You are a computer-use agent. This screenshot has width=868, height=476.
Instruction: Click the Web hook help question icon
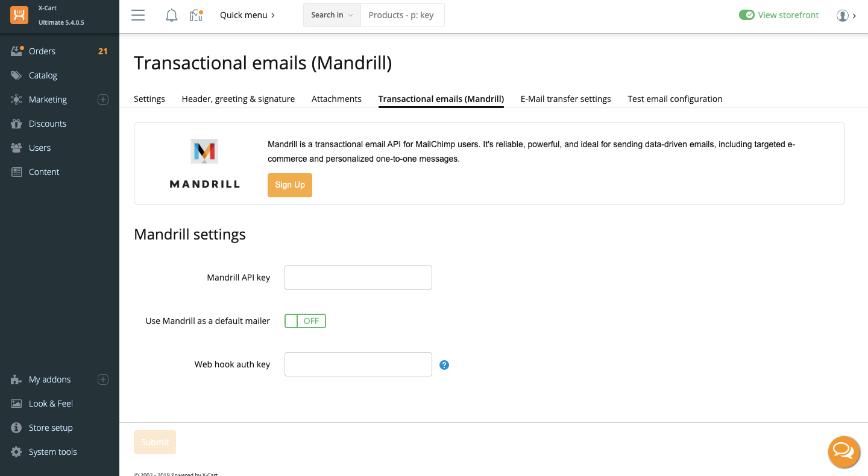tap(444, 365)
